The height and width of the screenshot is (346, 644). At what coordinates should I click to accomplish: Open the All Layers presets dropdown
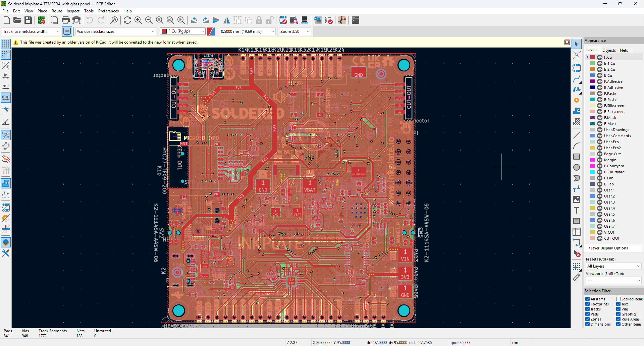(613, 266)
